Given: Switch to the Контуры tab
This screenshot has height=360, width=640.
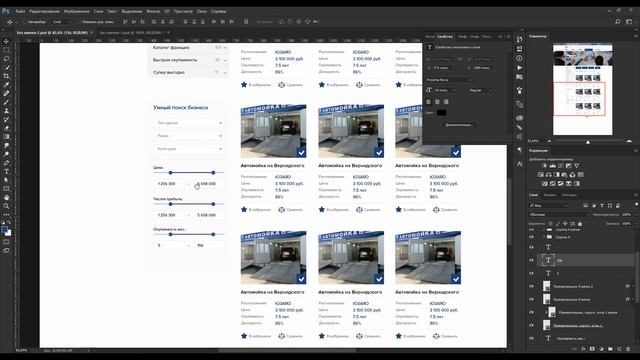Looking at the screenshot, I should point(569,195).
